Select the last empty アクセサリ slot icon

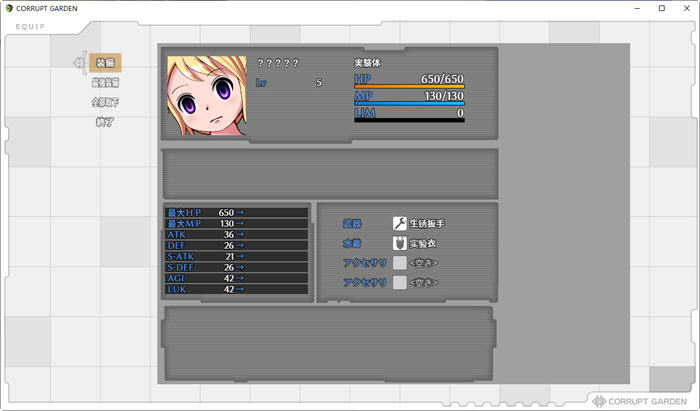point(400,282)
